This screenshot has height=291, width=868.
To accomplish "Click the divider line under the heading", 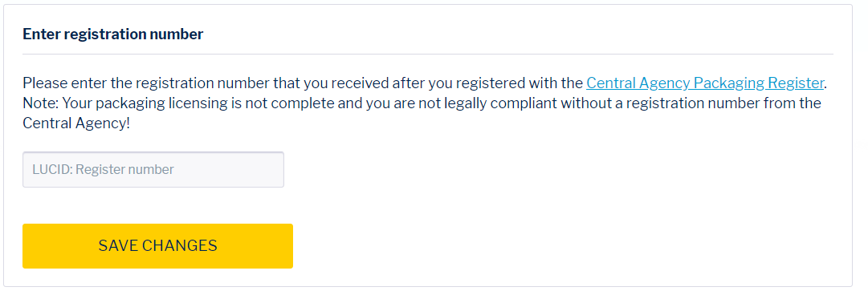I will [428, 55].
